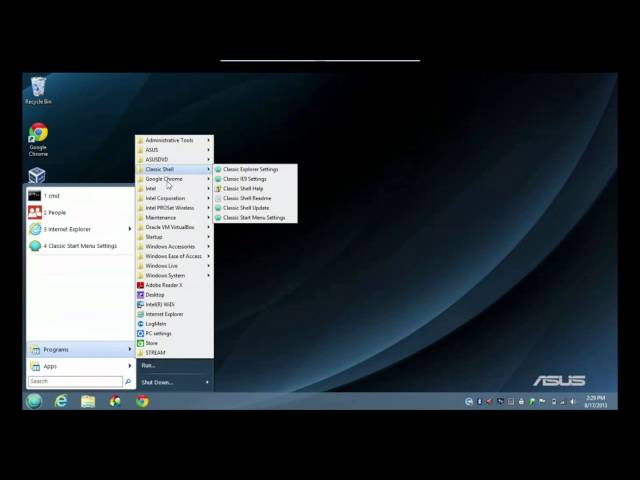Open the Store app

174,343
